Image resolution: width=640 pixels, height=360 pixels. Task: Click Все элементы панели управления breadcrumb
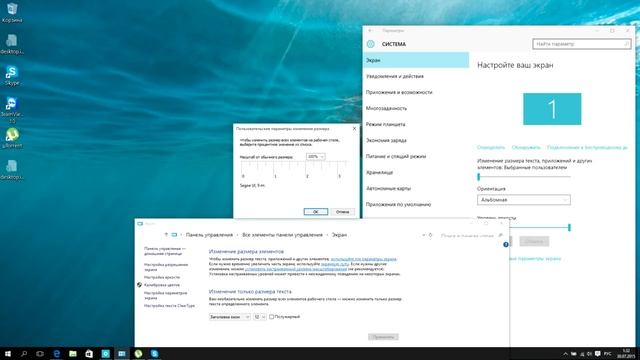[x=282, y=235]
